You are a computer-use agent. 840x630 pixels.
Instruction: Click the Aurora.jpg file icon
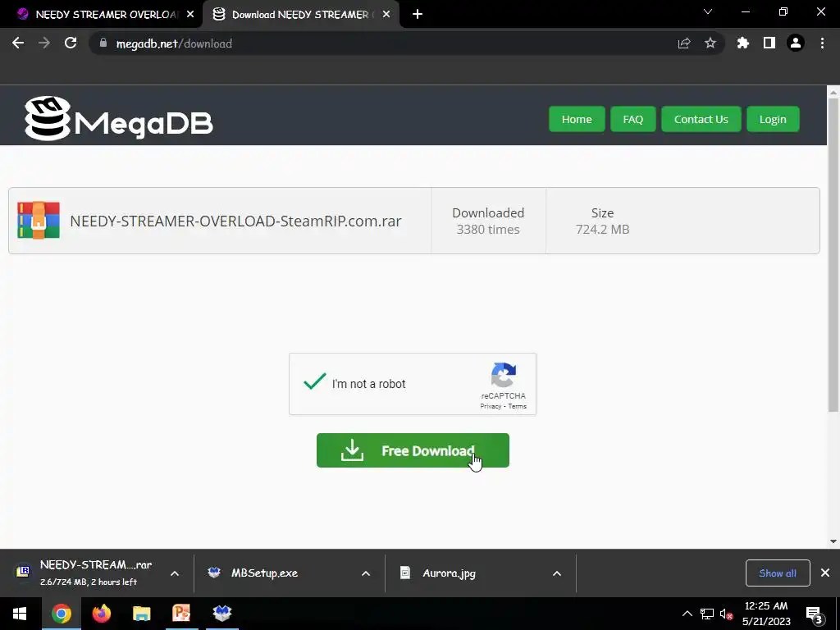(405, 573)
